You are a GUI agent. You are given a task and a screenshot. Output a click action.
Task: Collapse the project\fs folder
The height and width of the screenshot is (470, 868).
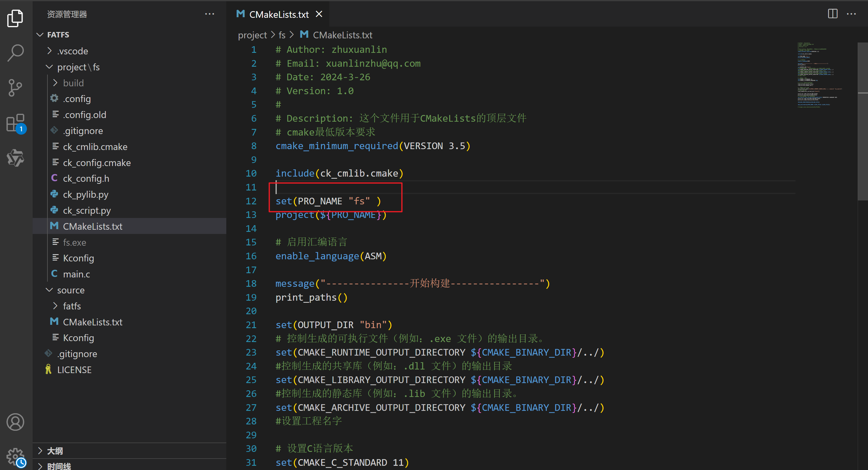(x=50, y=67)
